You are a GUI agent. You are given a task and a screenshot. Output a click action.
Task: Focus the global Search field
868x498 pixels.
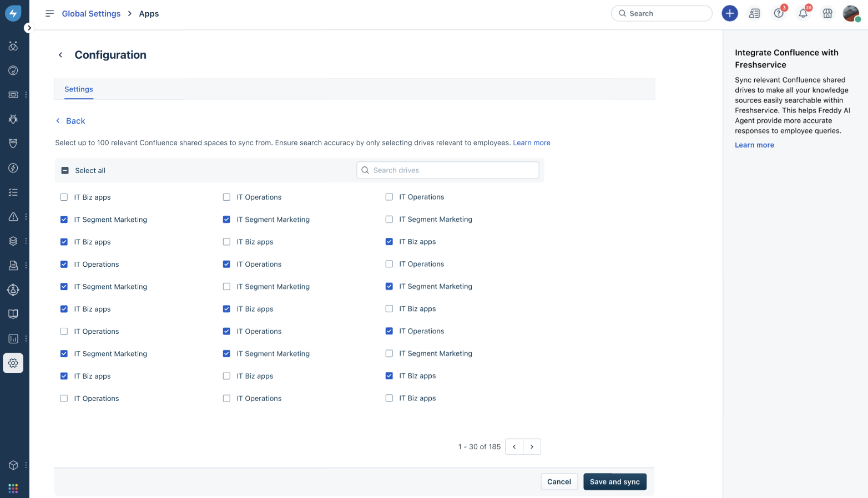click(662, 13)
